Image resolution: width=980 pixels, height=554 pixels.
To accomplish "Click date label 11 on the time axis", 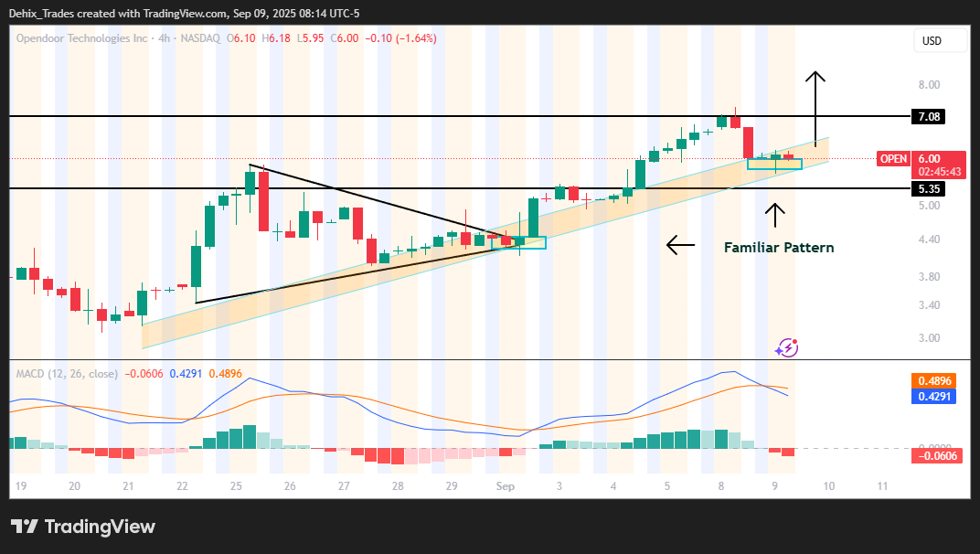I will pyautogui.click(x=882, y=485).
